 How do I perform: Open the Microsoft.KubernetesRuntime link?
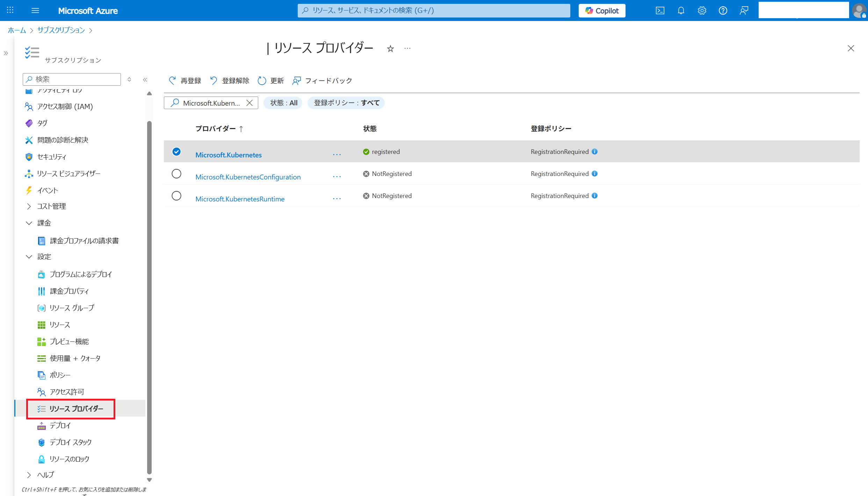pyautogui.click(x=240, y=199)
